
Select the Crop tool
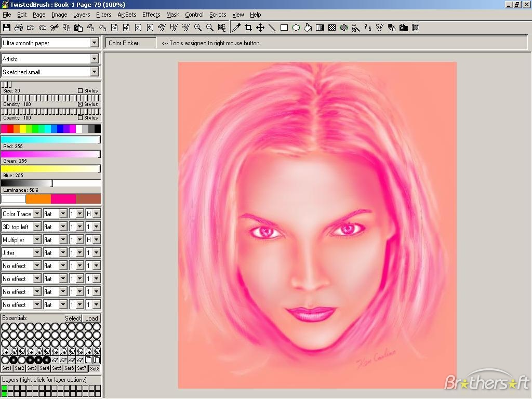(x=248, y=28)
